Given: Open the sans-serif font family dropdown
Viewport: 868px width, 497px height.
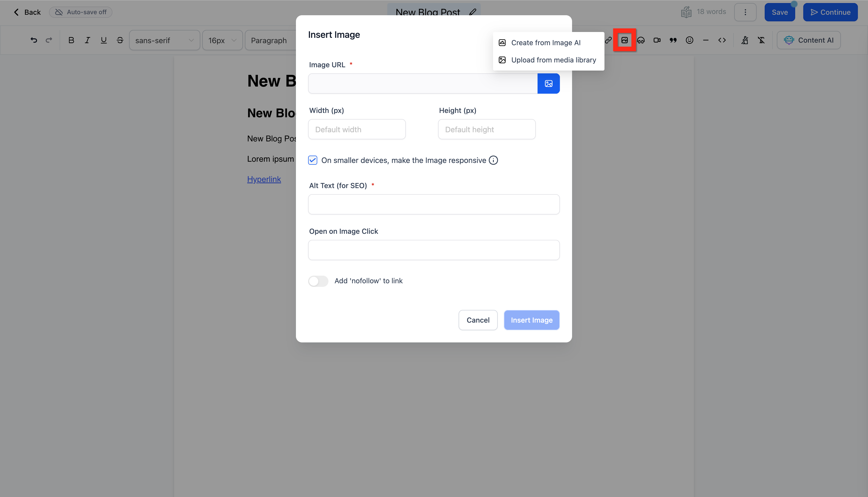Looking at the screenshot, I should click(164, 40).
